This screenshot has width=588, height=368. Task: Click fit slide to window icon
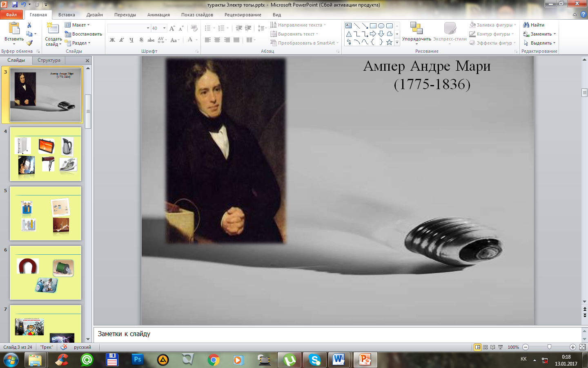click(x=582, y=347)
